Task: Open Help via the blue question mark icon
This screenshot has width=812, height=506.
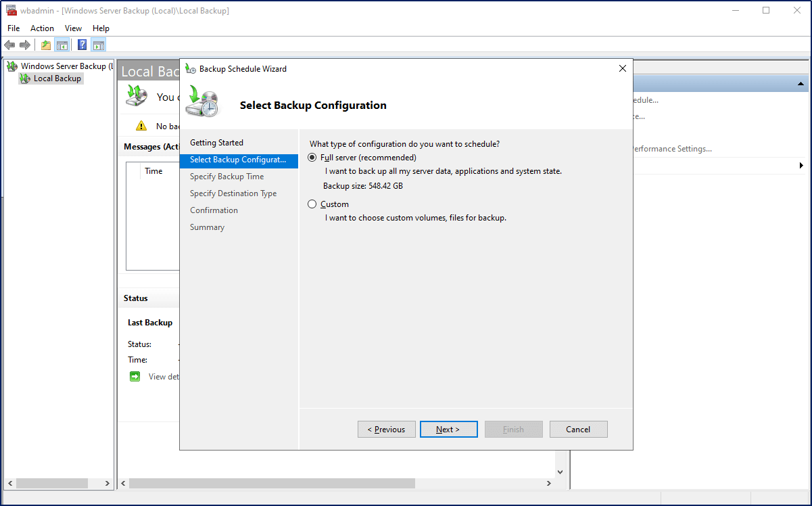Action: click(x=82, y=45)
